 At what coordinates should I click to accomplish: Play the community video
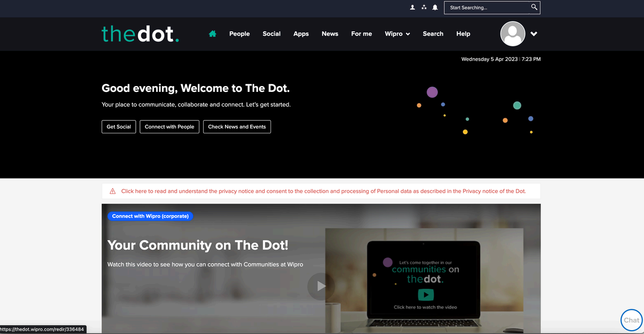[x=321, y=286]
